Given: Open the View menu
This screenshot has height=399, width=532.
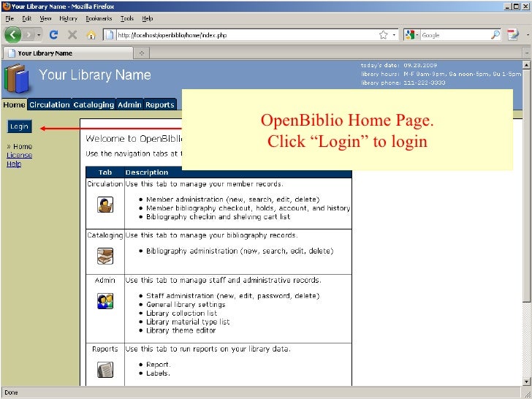Looking at the screenshot, I should coord(45,19).
